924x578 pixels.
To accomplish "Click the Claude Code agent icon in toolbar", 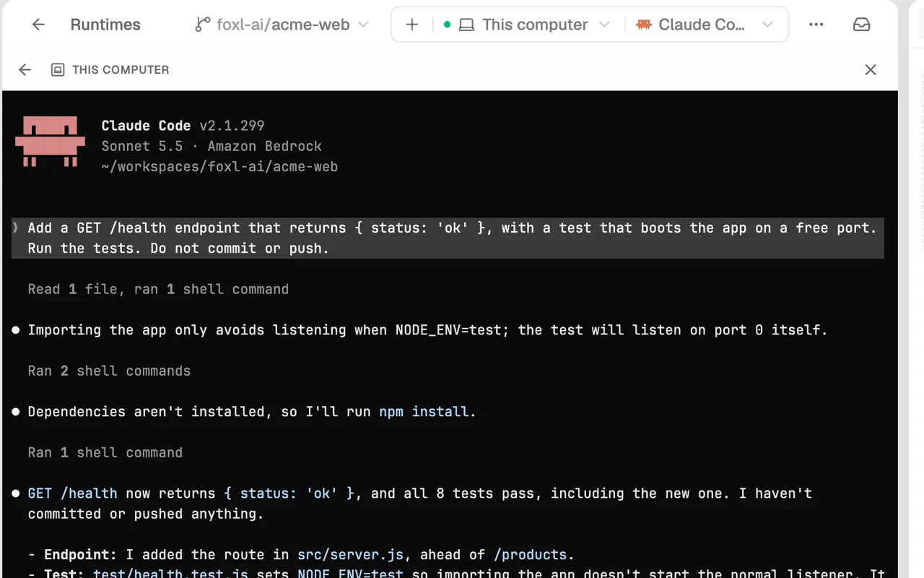I will 643,25.
